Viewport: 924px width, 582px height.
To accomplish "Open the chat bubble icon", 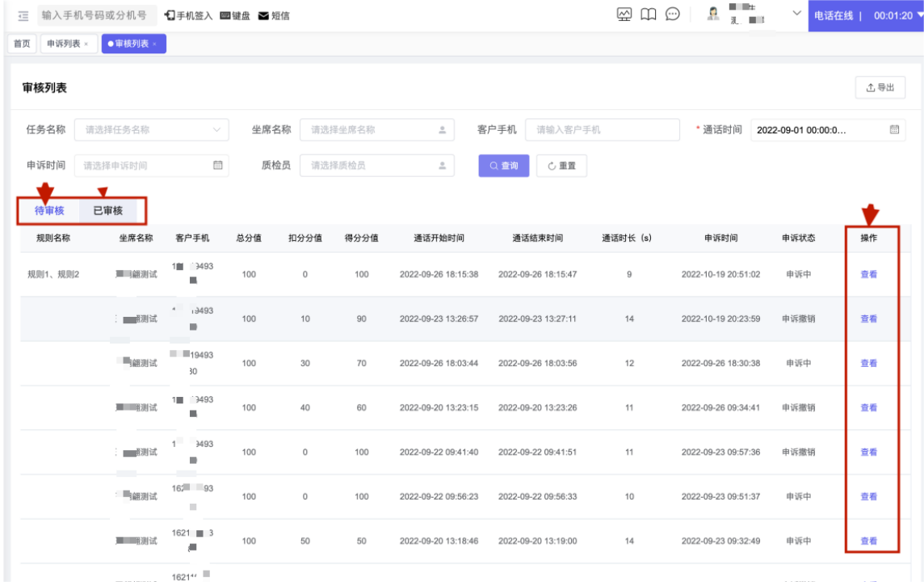I will (672, 15).
